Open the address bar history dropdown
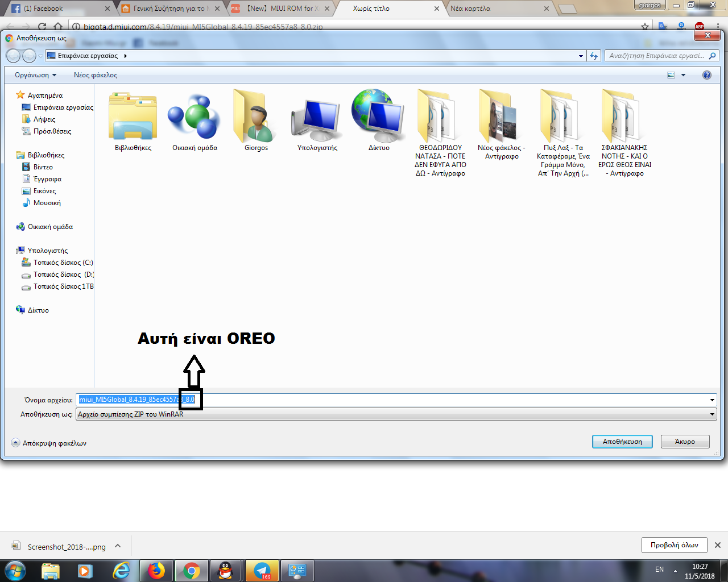 point(581,56)
